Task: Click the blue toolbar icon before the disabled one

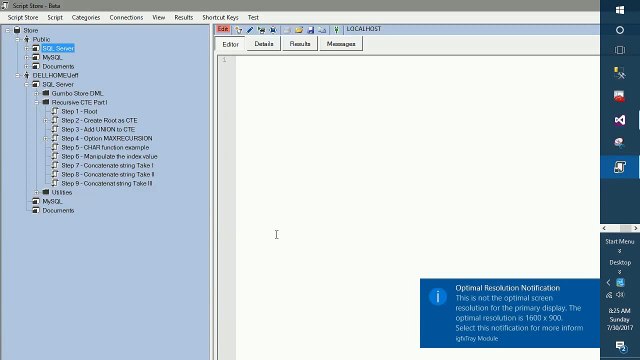Action: [x=273, y=30]
